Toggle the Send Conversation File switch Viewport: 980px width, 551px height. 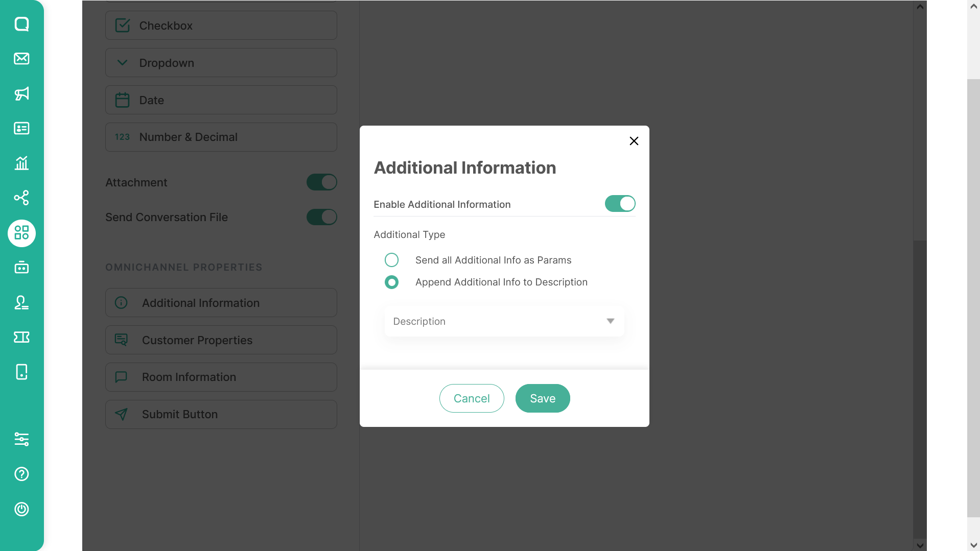[322, 217]
